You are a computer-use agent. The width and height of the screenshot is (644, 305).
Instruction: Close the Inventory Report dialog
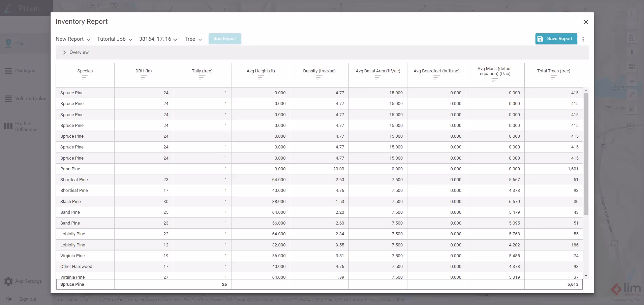(x=586, y=22)
